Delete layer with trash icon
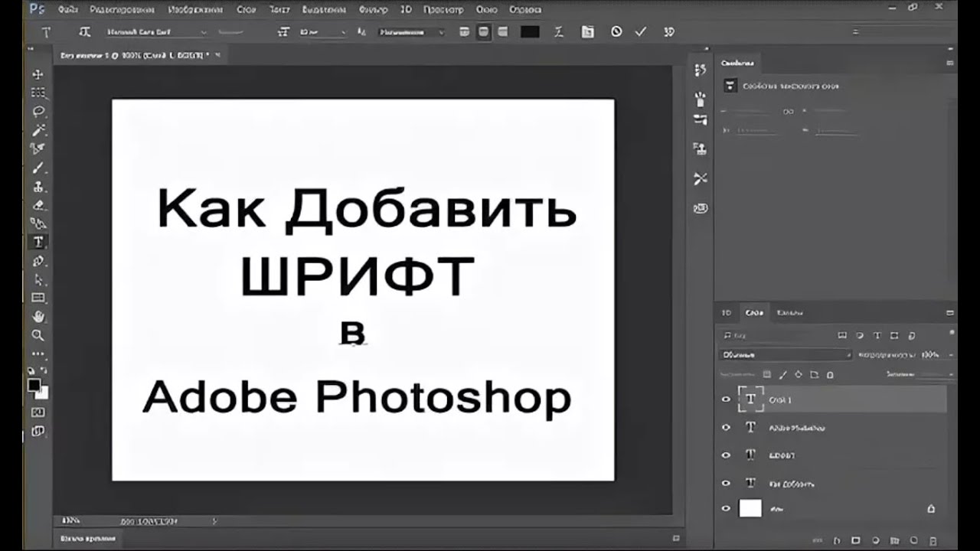The image size is (980, 551). click(x=932, y=540)
